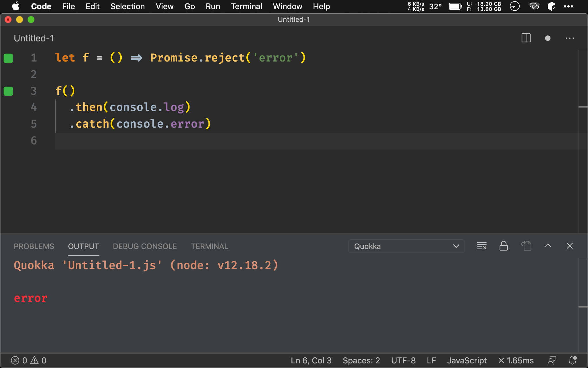Close the bottom panel
The image size is (588, 368).
coord(570,246)
